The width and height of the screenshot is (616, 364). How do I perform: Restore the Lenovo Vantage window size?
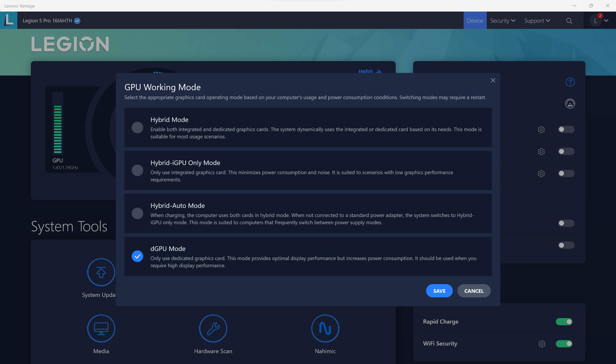pos(591,6)
